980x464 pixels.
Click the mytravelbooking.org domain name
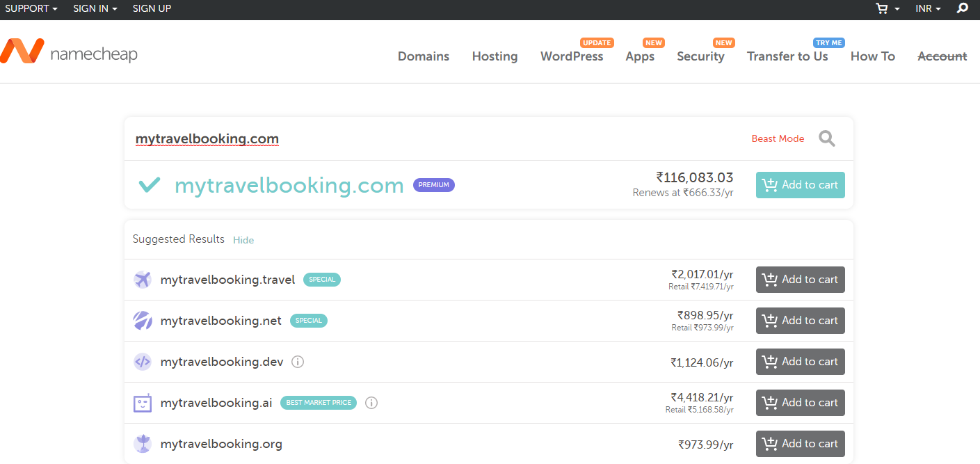point(221,444)
